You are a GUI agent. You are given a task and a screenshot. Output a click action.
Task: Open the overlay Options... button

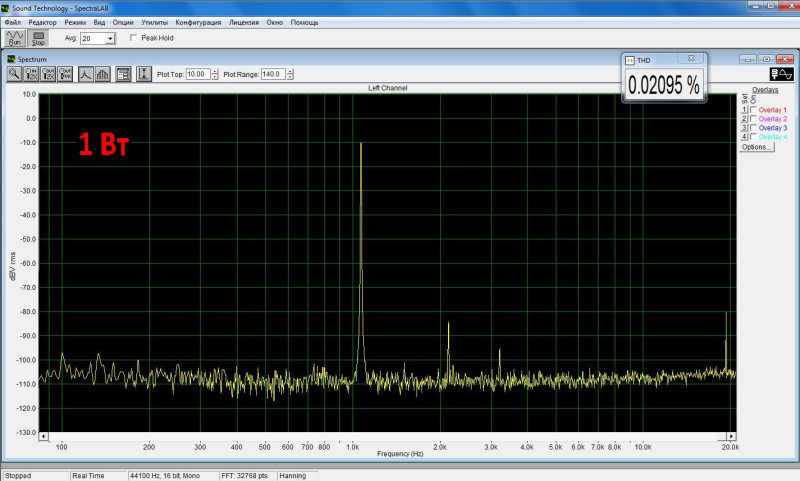[757, 147]
